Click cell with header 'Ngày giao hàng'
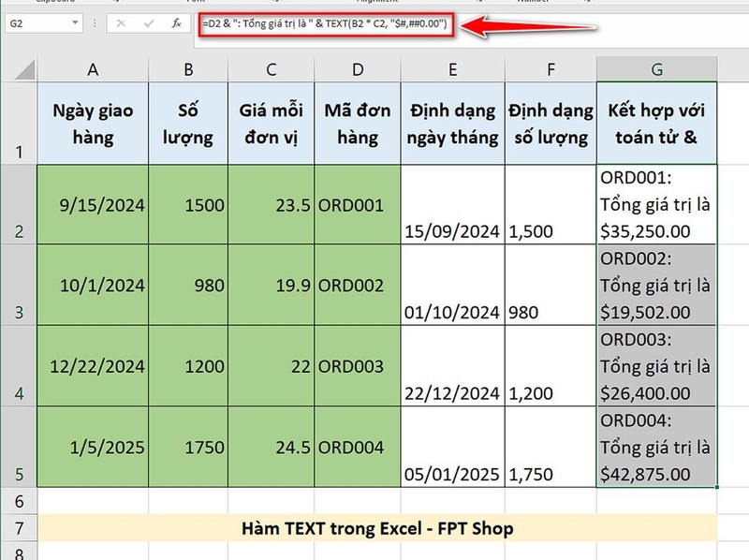This screenshot has width=749, height=560. (x=93, y=124)
